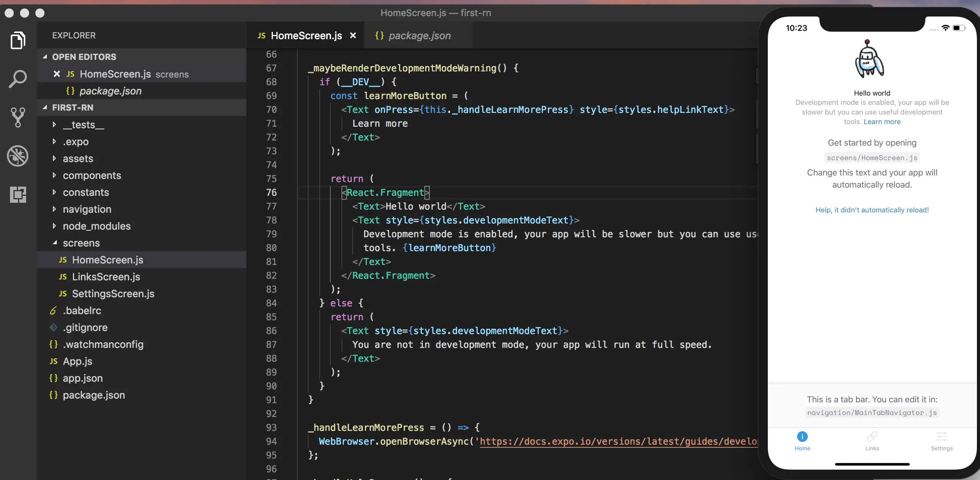
Task: Open the Explorer view in activity bar
Action: pos(18,40)
